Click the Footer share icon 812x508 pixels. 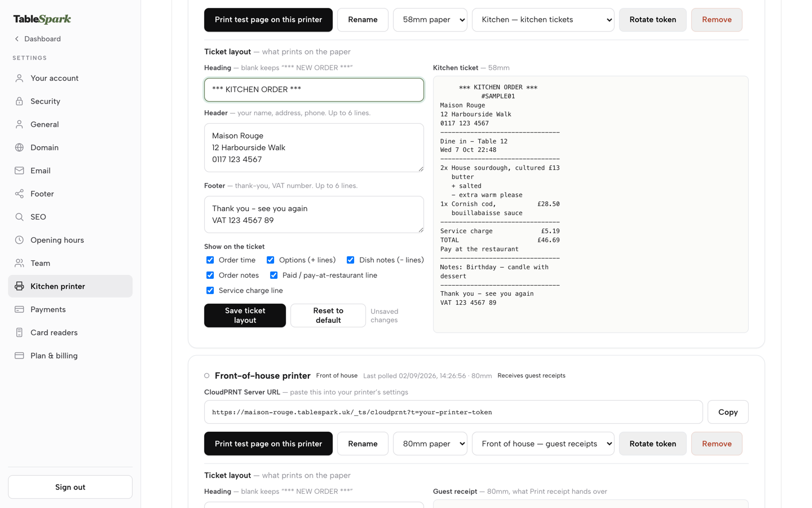(x=19, y=194)
